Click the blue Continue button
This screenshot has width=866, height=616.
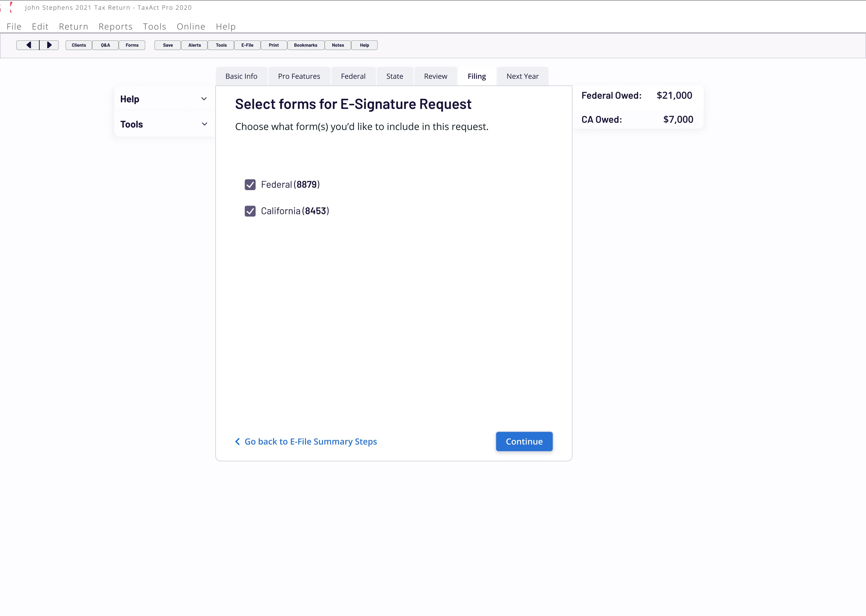pyautogui.click(x=524, y=441)
